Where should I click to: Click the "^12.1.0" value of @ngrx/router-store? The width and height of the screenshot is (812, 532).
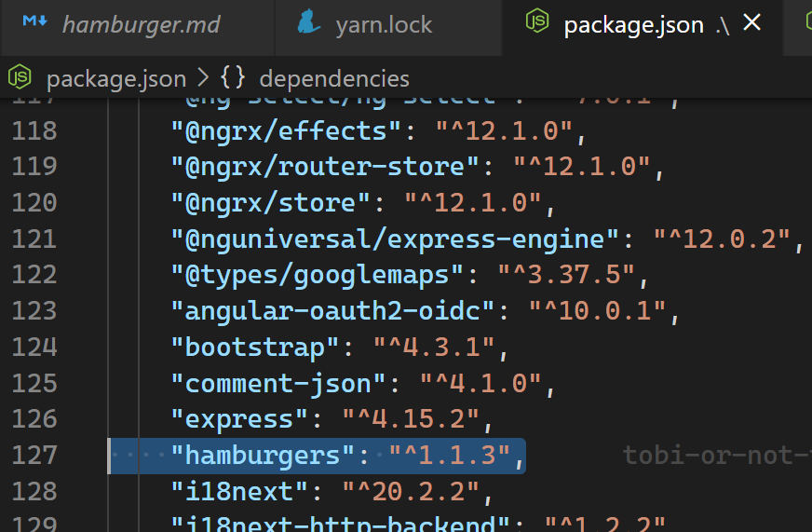click(582, 167)
